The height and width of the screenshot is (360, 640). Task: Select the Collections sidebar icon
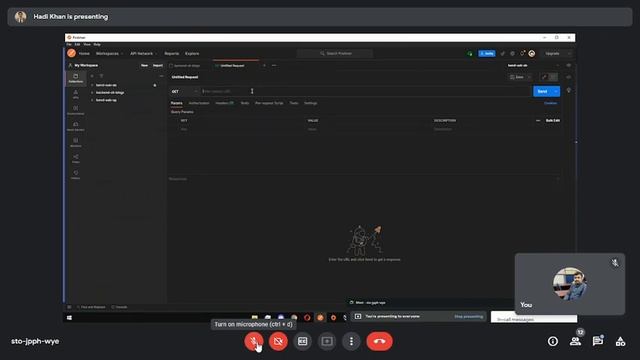(x=76, y=78)
